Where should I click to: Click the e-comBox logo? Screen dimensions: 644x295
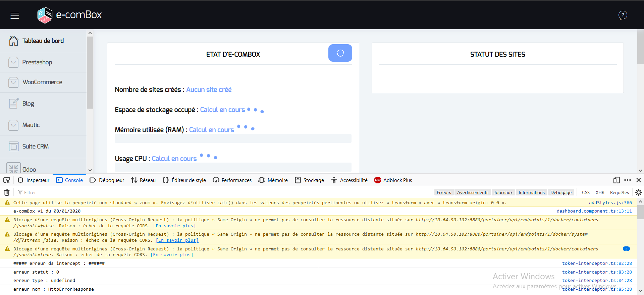point(69,15)
